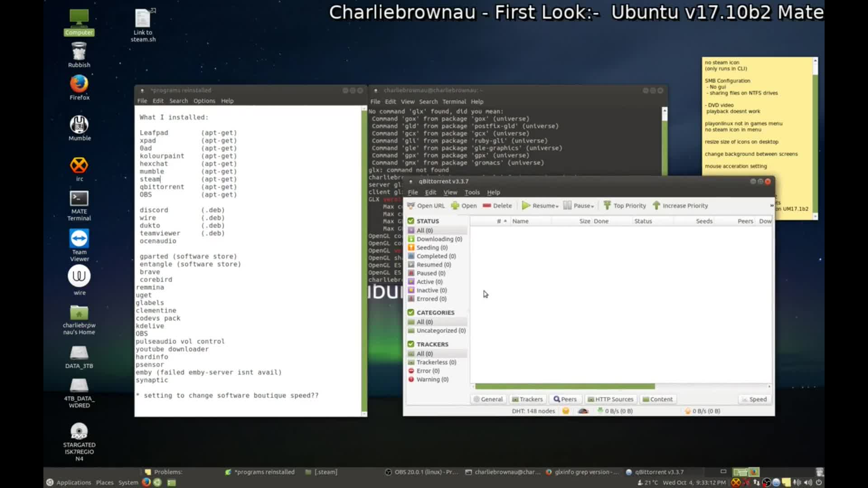Open the Terminal menu in terminal window
This screenshot has width=868, height=488.
click(x=454, y=102)
